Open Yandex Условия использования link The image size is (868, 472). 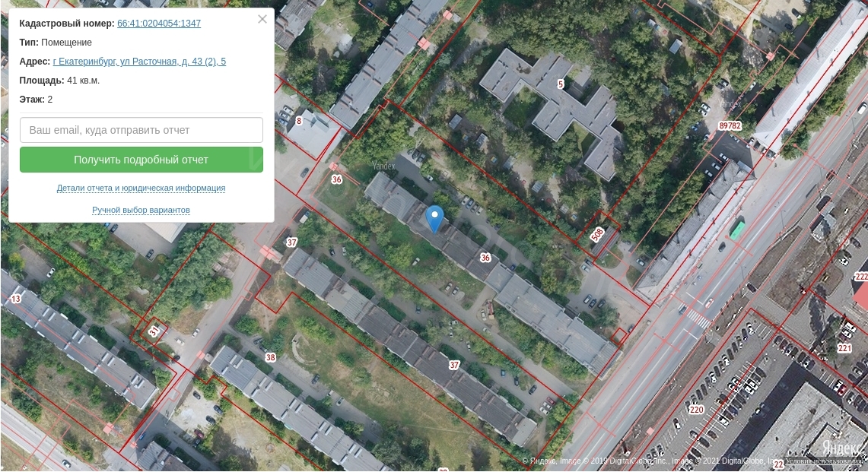point(825,461)
